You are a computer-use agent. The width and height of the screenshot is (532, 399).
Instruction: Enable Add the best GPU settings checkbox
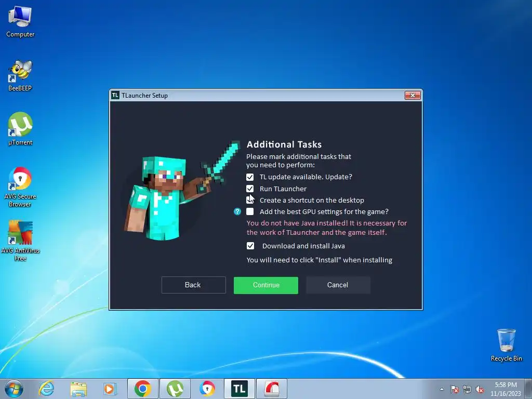tap(250, 212)
